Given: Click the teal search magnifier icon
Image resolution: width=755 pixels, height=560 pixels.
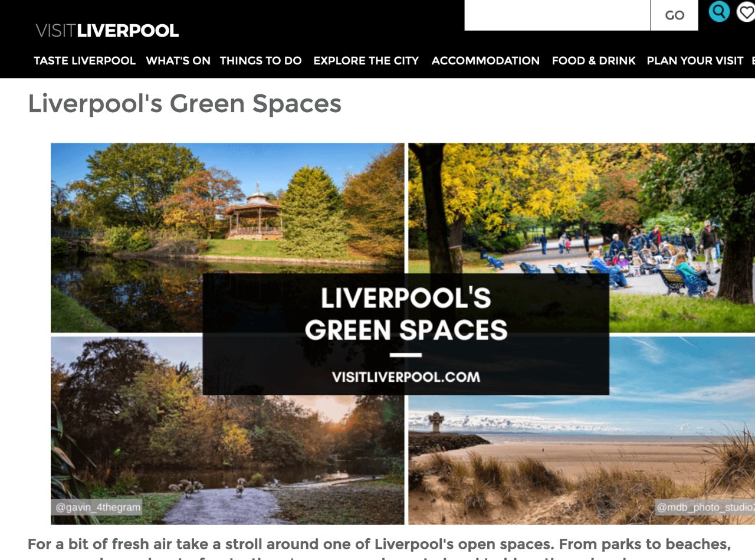Looking at the screenshot, I should 719,11.
